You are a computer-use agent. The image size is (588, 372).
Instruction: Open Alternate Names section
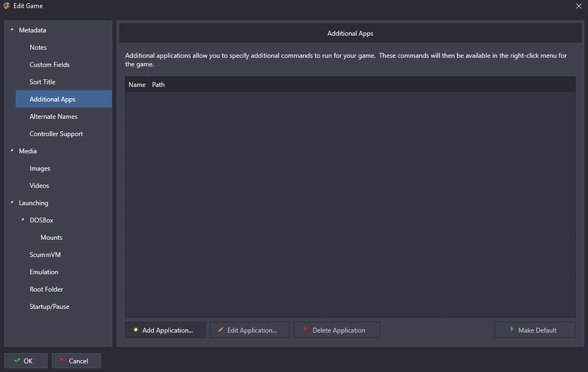53,116
